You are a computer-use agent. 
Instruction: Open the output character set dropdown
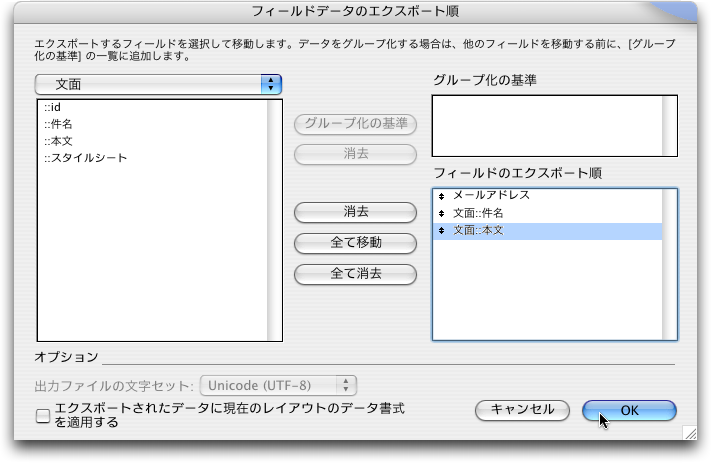(x=279, y=385)
